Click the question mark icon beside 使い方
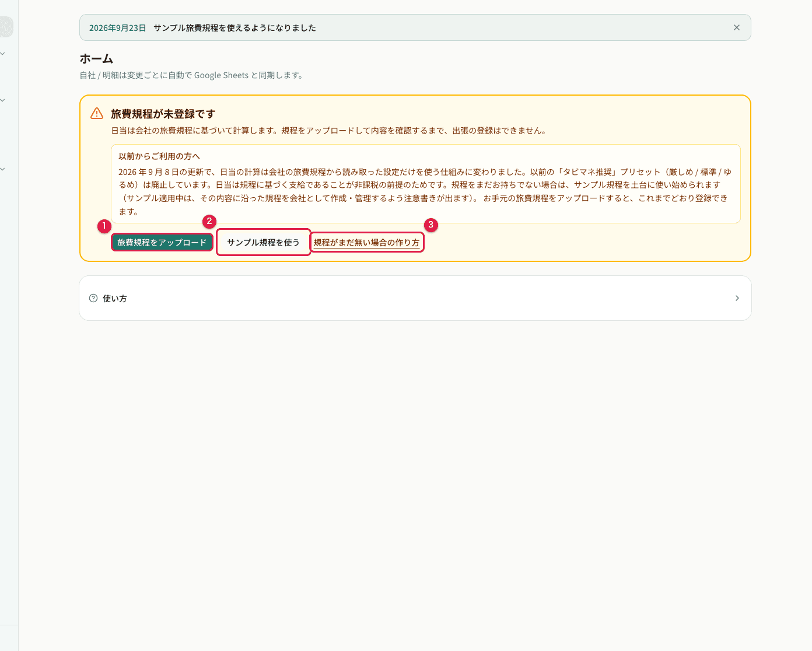Viewport: 812px width, 651px height. click(x=93, y=298)
